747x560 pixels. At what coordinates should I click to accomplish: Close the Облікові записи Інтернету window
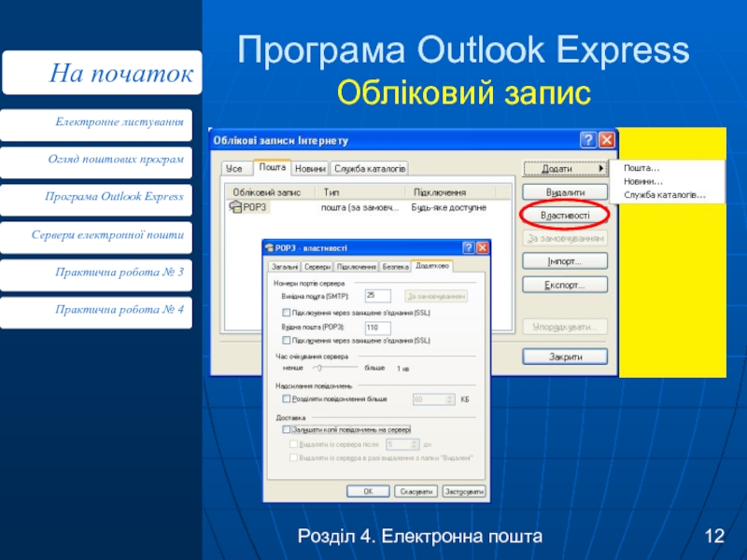606,140
